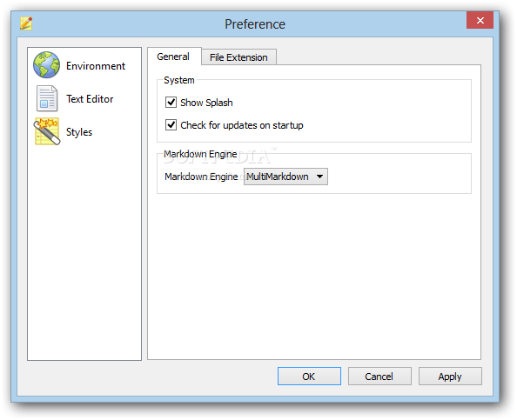
Task: Click the pencil notepad app icon in title bar
Action: click(26, 23)
